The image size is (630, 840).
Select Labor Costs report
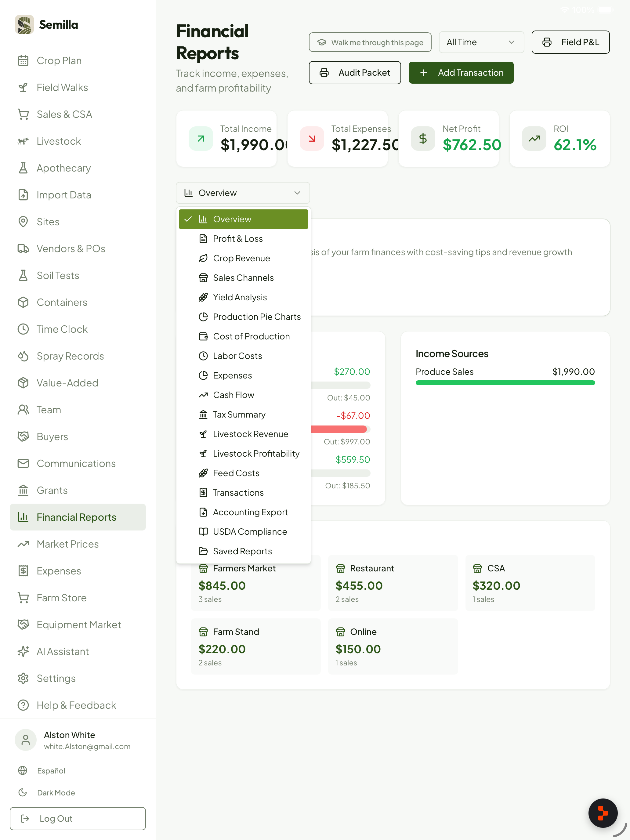click(243, 356)
